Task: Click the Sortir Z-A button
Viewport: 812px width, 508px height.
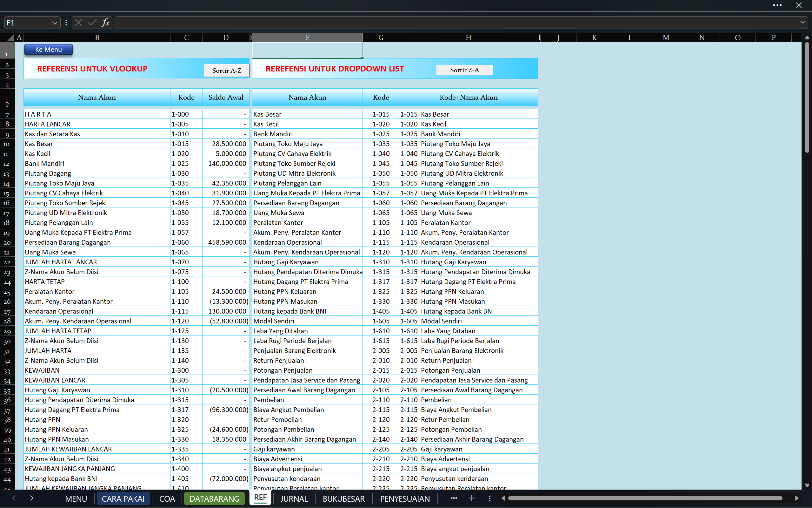Action: (465, 70)
